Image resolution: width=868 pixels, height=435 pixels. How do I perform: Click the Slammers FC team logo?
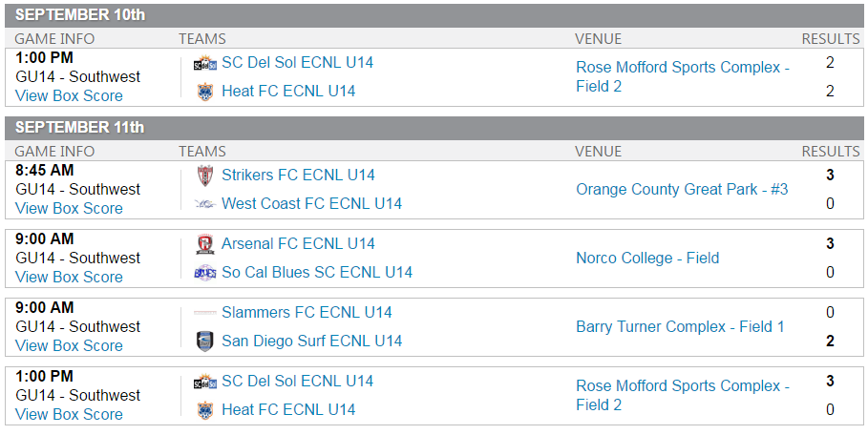tap(204, 313)
